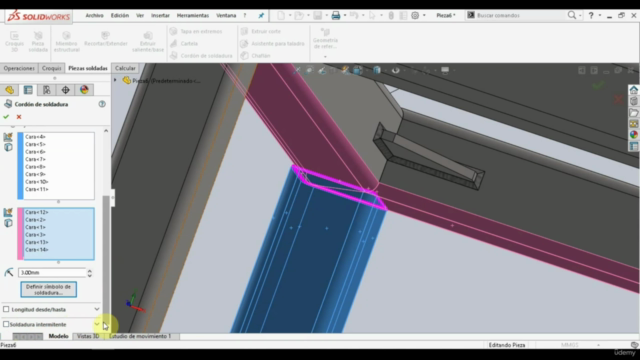Select the Miembro estructural tool

pyautogui.click(x=67, y=41)
